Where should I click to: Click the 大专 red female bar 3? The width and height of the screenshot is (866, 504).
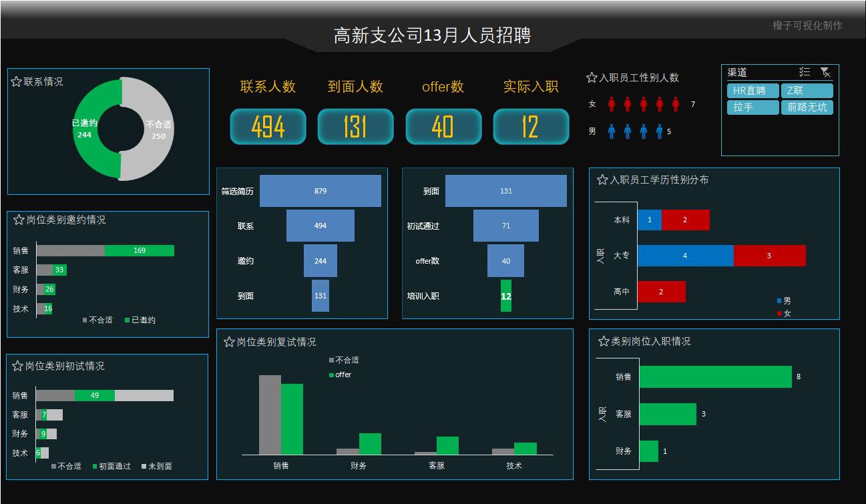[770, 256]
